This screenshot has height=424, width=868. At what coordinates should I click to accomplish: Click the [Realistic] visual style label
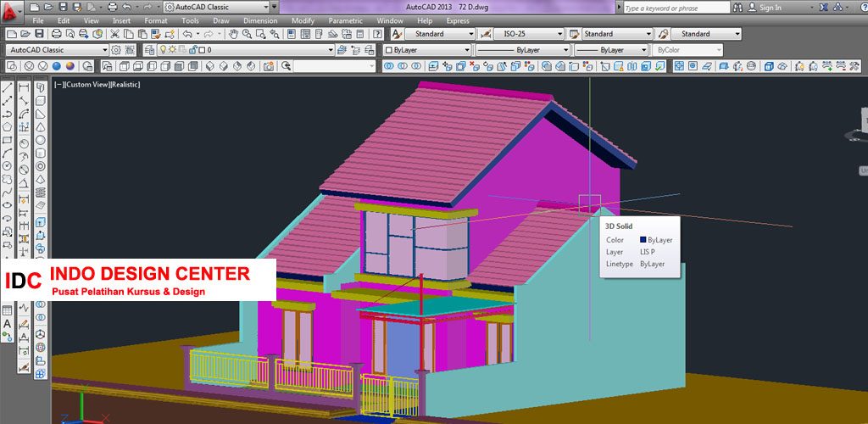(x=125, y=85)
